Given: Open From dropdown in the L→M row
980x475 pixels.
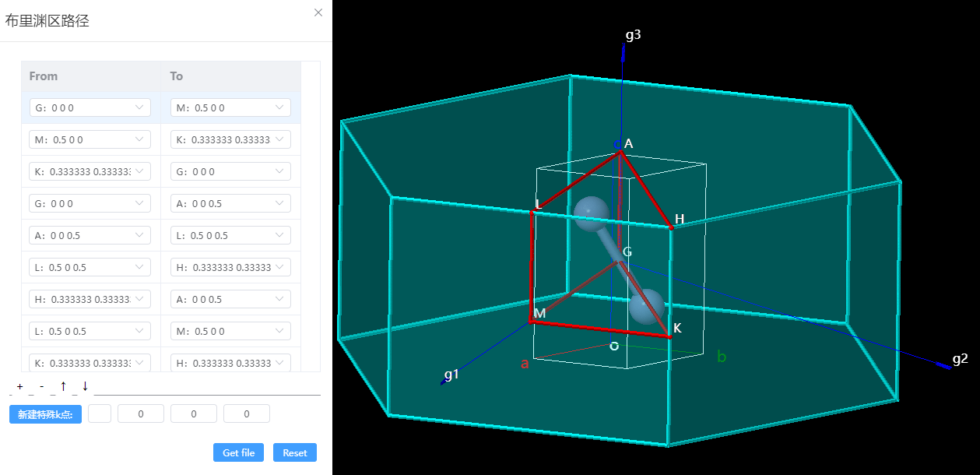Looking at the screenshot, I should pos(90,331).
